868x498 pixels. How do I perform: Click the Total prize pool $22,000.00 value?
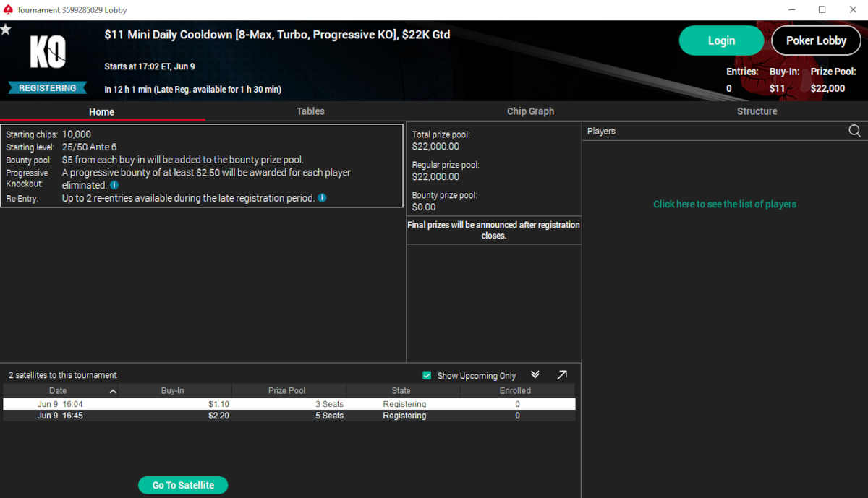(x=435, y=146)
